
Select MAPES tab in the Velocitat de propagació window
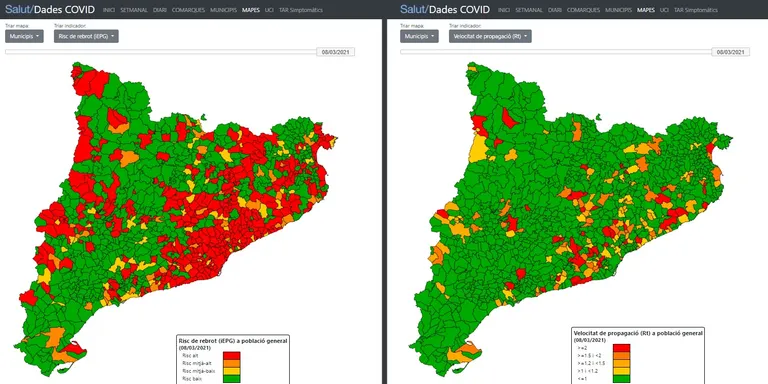click(646, 10)
